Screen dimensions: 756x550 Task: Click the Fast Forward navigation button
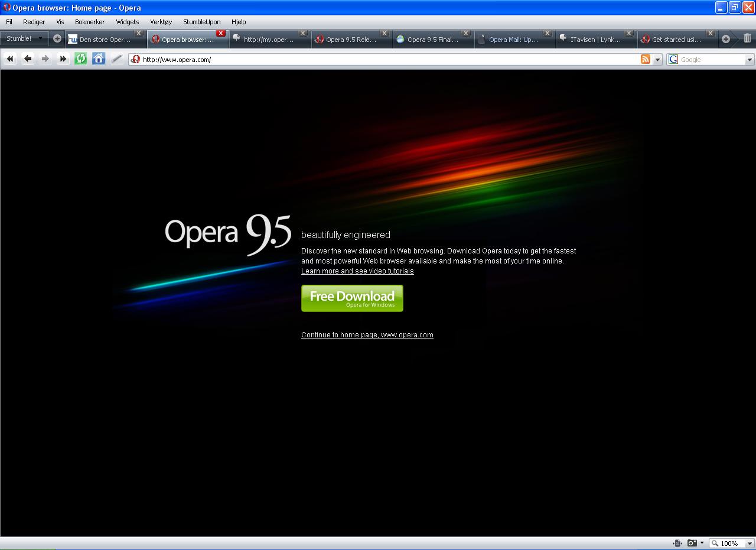coord(63,58)
